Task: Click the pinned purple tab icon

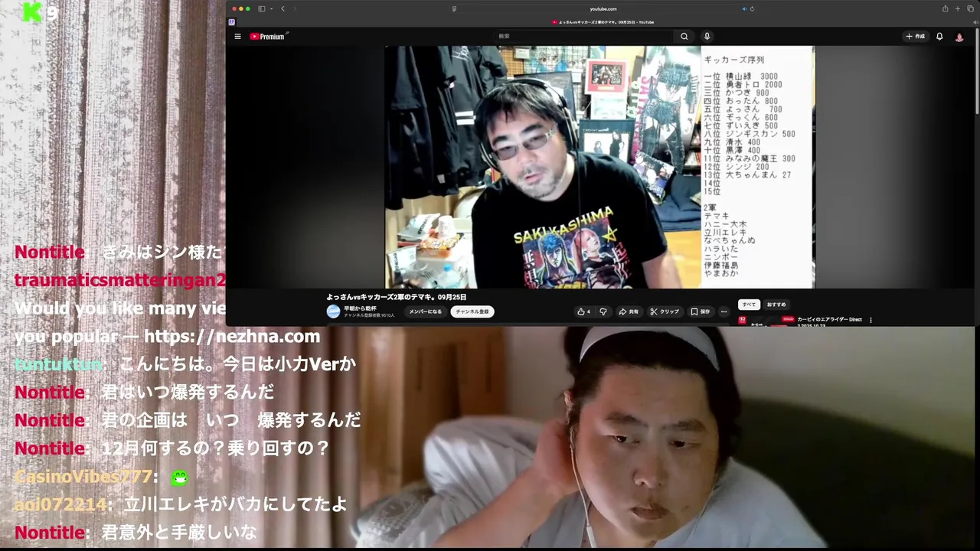Action: 232,21
